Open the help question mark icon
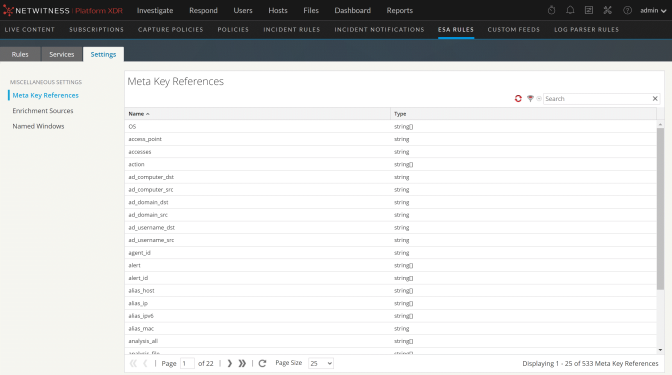 pos(627,10)
